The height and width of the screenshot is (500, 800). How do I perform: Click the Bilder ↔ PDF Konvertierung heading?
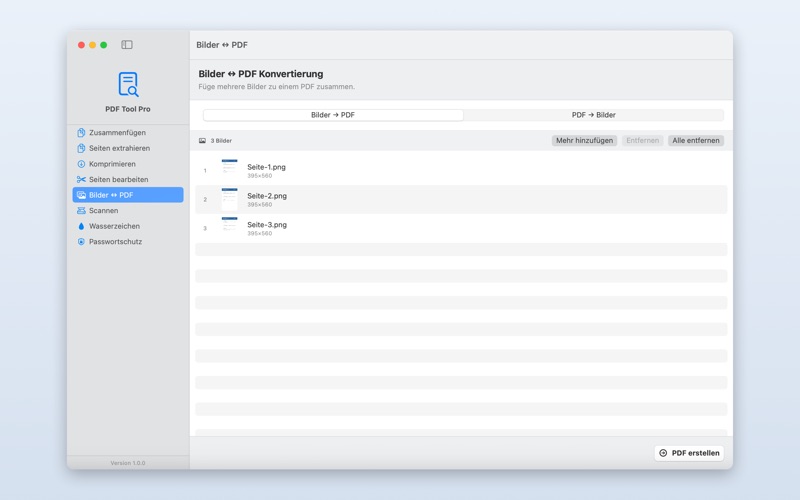tap(261, 74)
